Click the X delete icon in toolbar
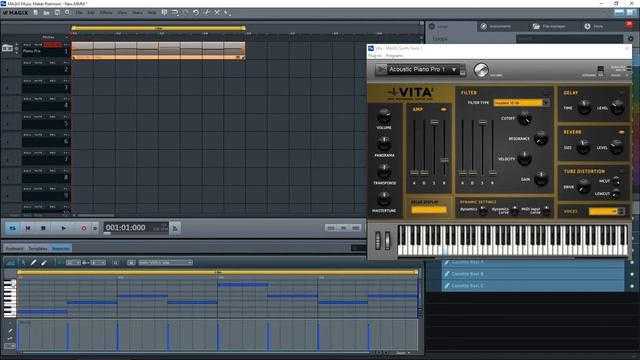 [x=217, y=13]
